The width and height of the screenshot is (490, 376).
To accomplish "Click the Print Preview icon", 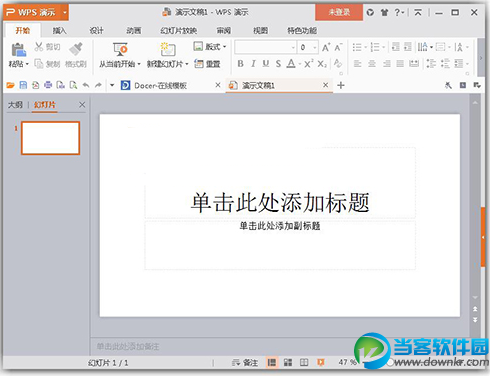I will pyautogui.click(x=73, y=85).
